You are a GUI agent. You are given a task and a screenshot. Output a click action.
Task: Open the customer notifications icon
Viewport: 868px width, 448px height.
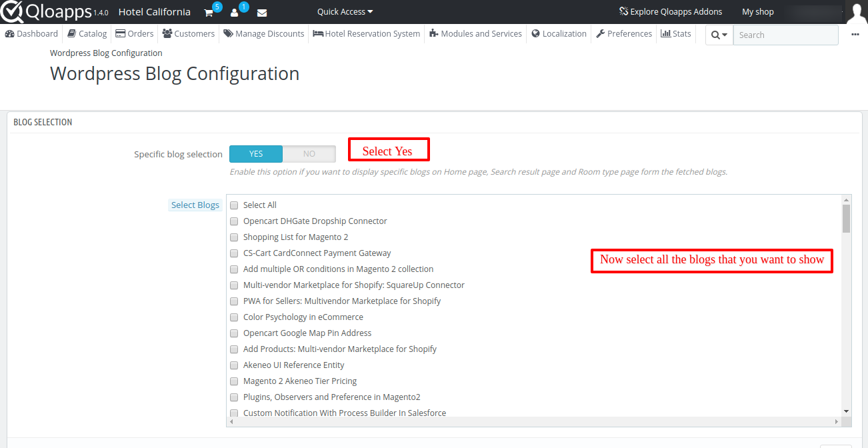point(234,13)
